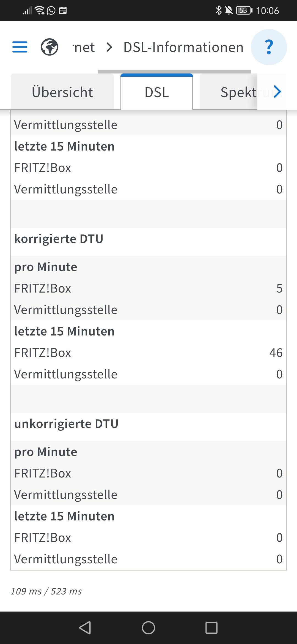Tap the 'unkorrigierte DTU' section header
The image size is (297, 644).
pos(66,424)
